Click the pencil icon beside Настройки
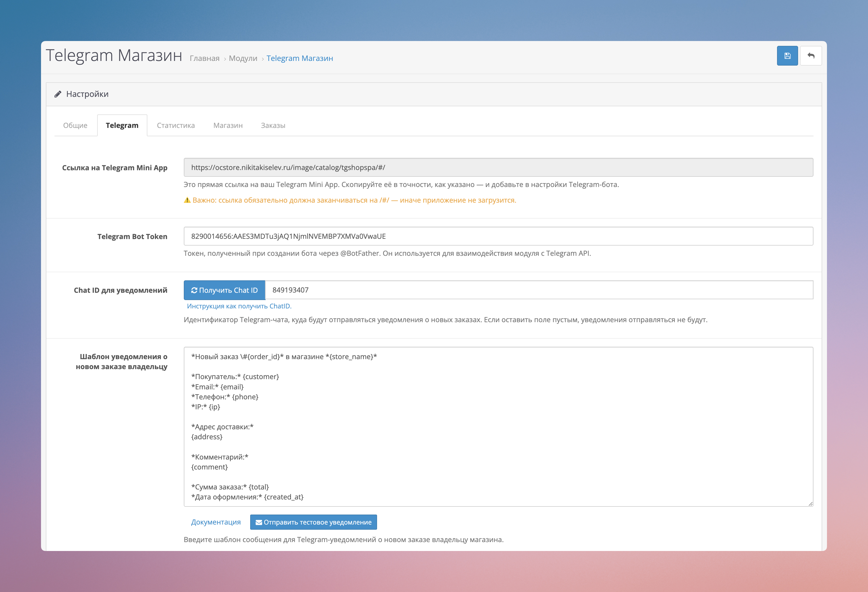Screen dimensions: 868x592 coord(58,94)
